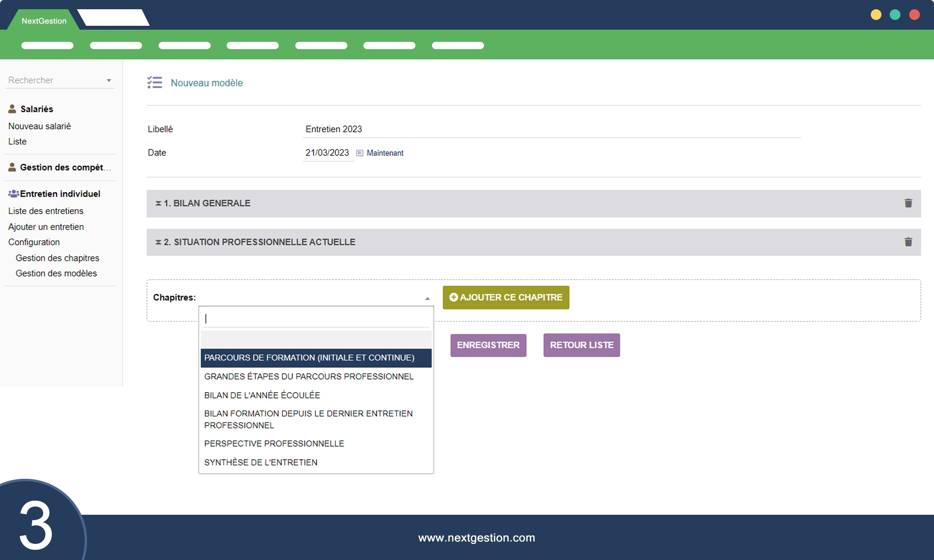Click the Nouveau modèle checklist icon
The image size is (934, 560).
(x=155, y=83)
